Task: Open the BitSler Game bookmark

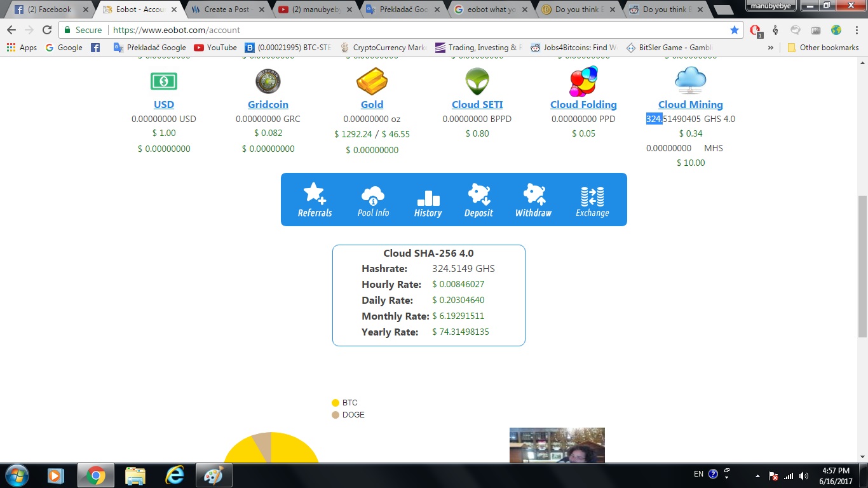Action: [x=669, y=48]
